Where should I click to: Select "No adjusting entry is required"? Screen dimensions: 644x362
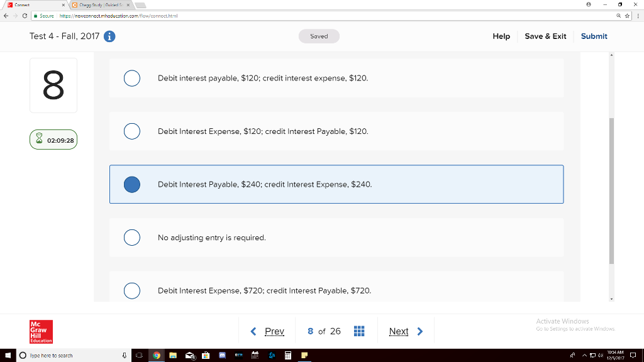click(131, 238)
